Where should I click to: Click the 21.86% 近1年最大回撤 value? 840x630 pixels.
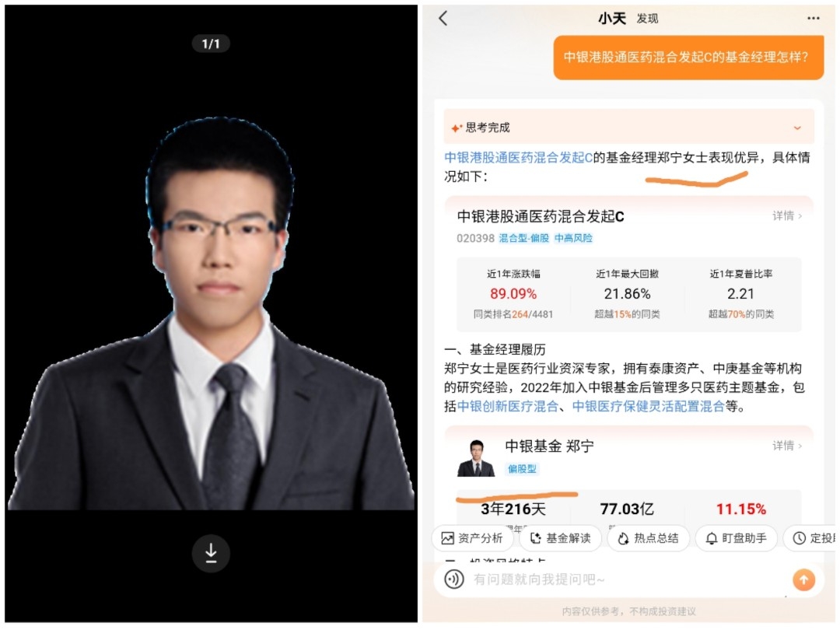point(628,293)
